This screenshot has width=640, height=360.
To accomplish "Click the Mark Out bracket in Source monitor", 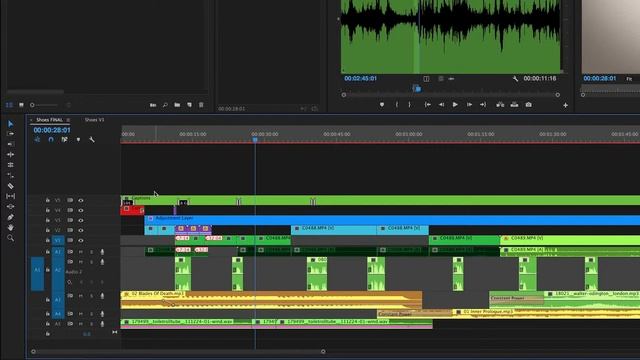I will click(409, 105).
